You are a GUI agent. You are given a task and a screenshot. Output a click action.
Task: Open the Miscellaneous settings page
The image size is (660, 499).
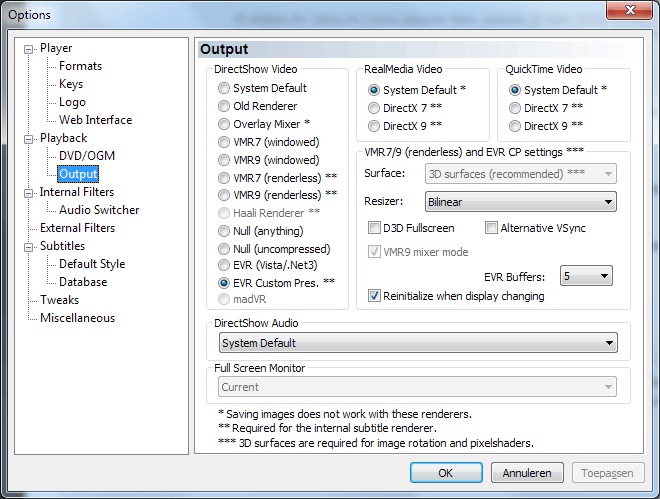[x=77, y=318]
